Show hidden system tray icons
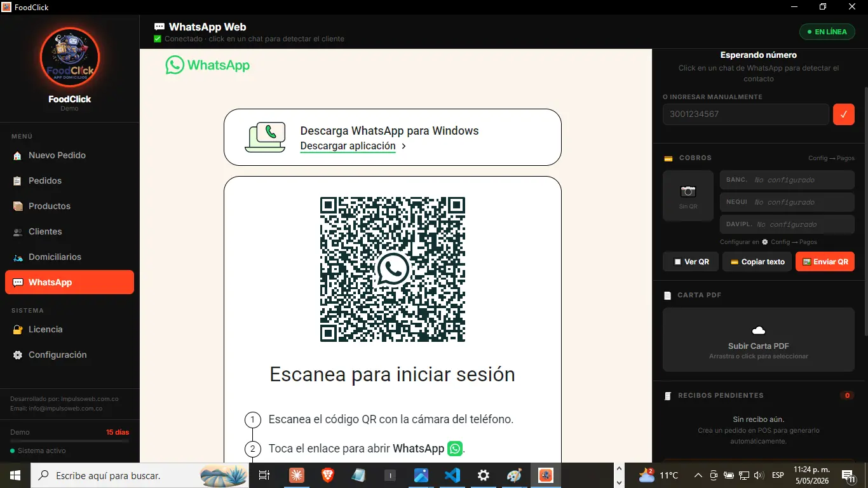This screenshot has width=868, height=488. pos(698,475)
